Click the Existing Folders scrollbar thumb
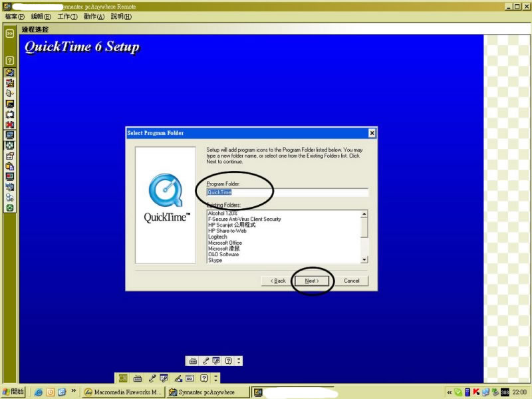This screenshot has height=399, width=532. 364,227
